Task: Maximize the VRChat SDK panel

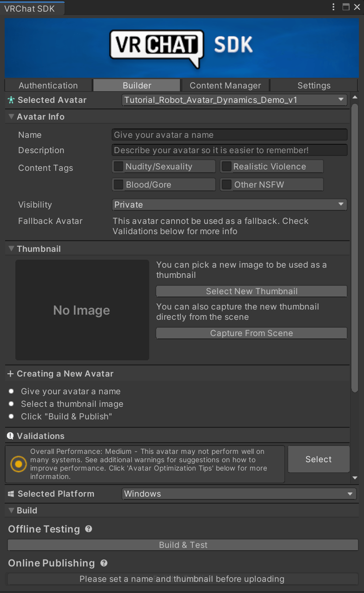Action: pos(345,7)
